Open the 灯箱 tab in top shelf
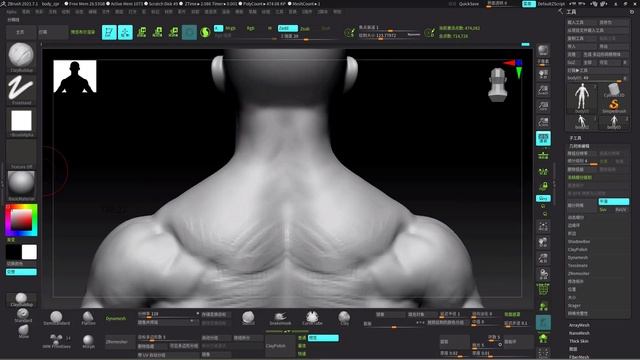 (x=53, y=32)
